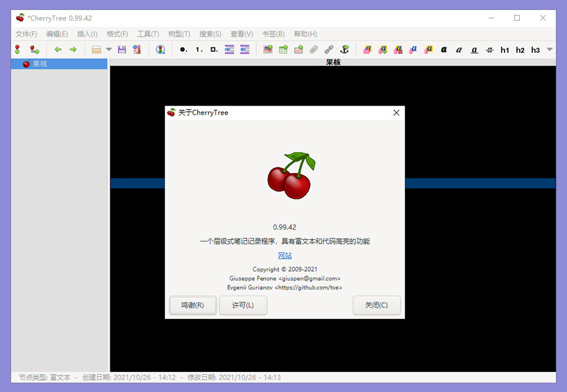
Task: Click the add new node icon
Action: (18, 50)
